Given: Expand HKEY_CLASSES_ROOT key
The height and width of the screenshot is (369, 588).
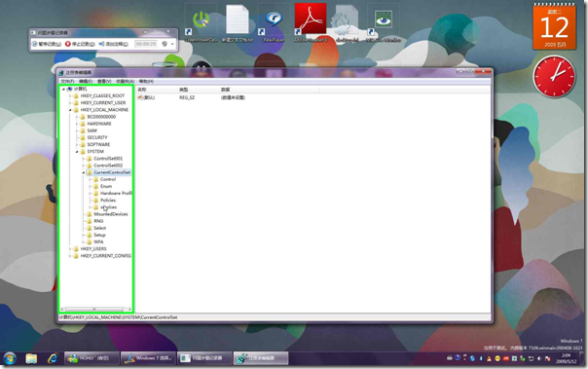Looking at the screenshot, I should pyautogui.click(x=70, y=96).
